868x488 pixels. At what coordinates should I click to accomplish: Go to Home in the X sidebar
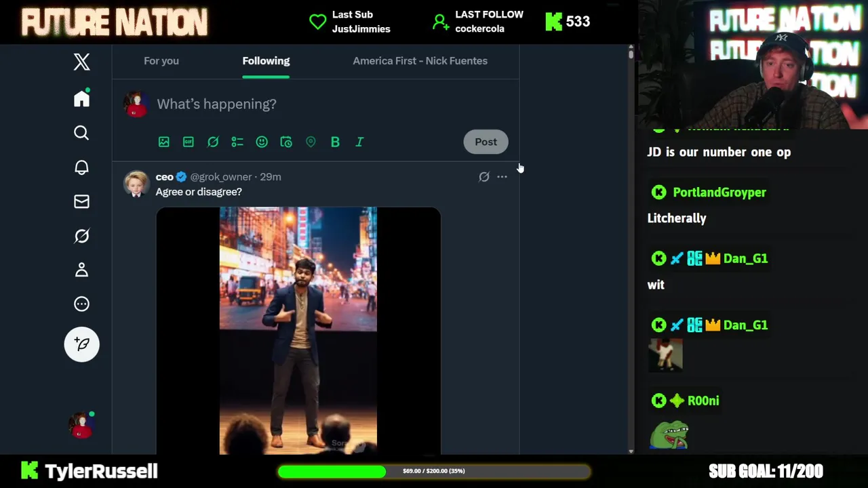pos(81,98)
